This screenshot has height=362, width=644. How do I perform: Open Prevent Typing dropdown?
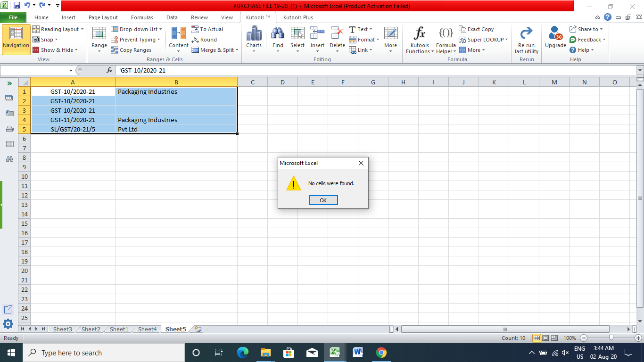136,40
